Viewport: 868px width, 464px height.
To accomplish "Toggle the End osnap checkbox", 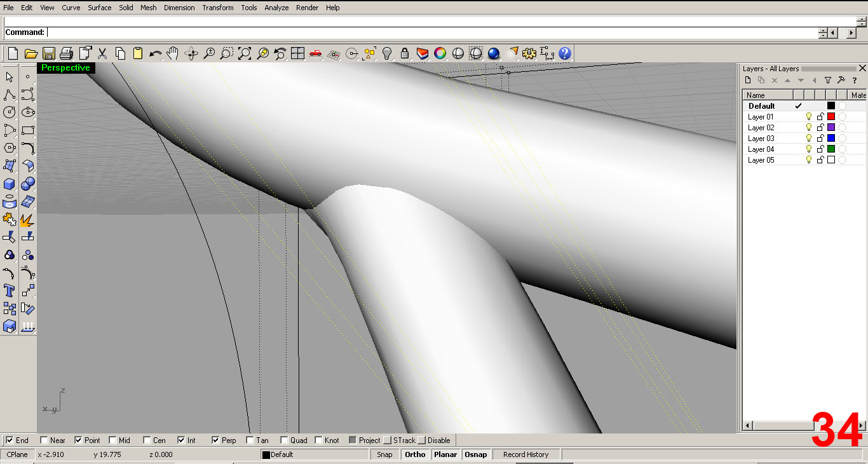I will coord(10,440).
